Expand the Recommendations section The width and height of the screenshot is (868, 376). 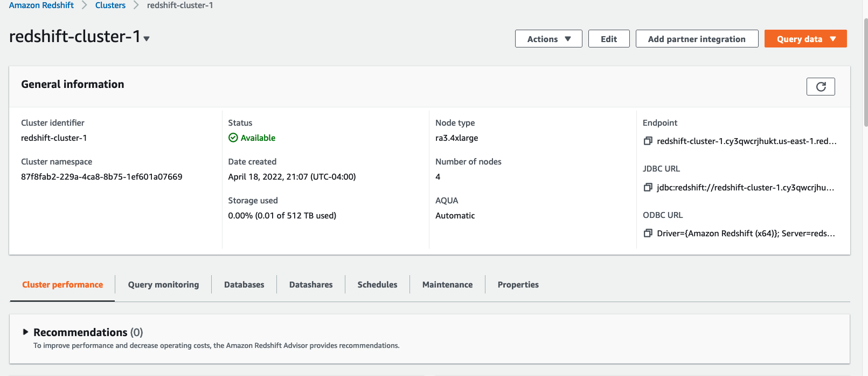click(25, 332)
